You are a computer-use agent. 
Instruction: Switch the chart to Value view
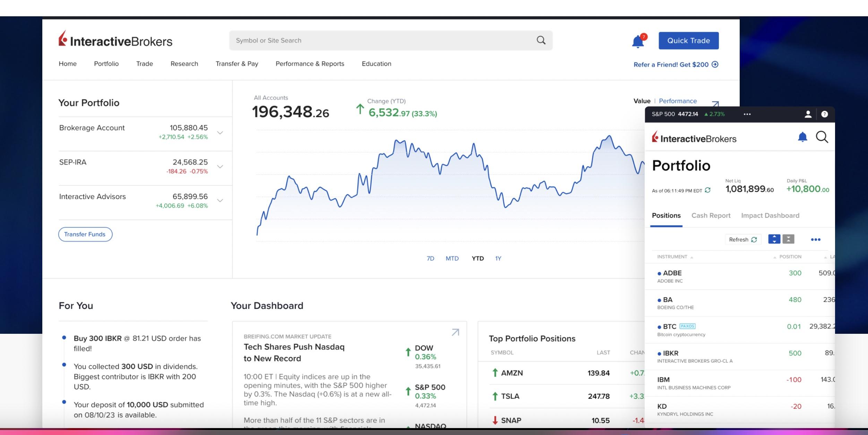[x=642, y=101]
